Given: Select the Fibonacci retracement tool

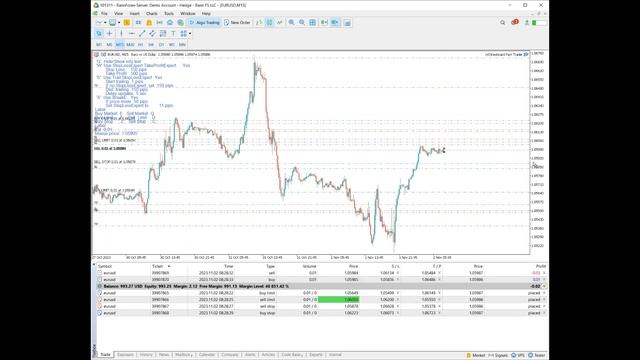Looking at the screenshot, I should click(x=163, y=33).
